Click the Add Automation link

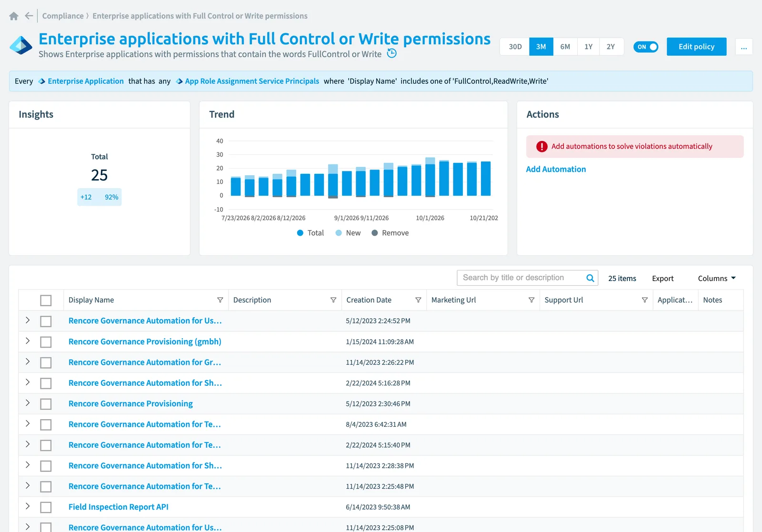(556, 170)
